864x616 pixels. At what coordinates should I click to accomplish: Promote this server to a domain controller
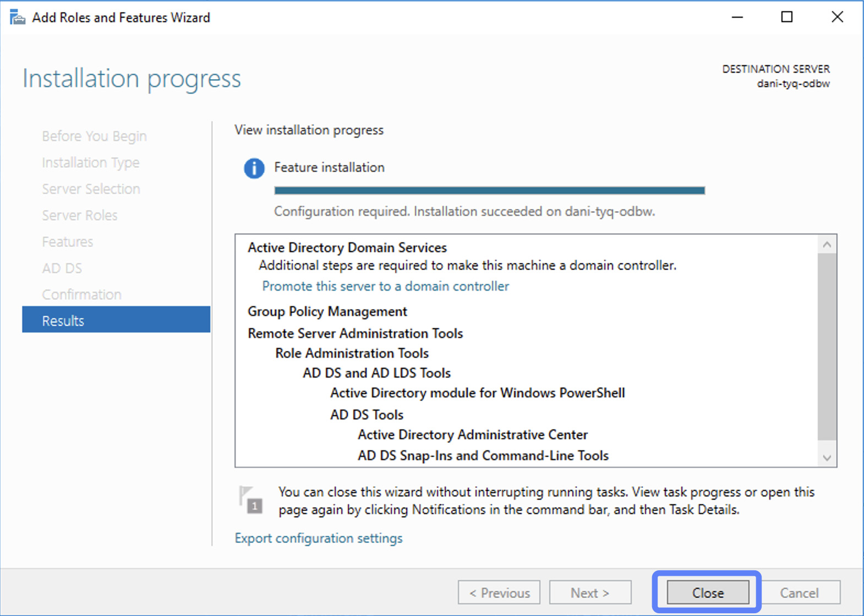pyautogui.click(x=385, y=286)
